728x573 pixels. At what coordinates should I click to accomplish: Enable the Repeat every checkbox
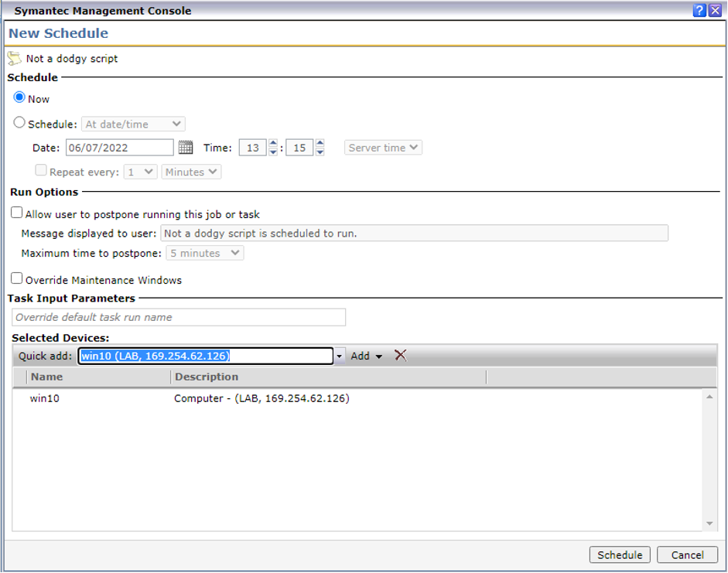click(41, 170)
